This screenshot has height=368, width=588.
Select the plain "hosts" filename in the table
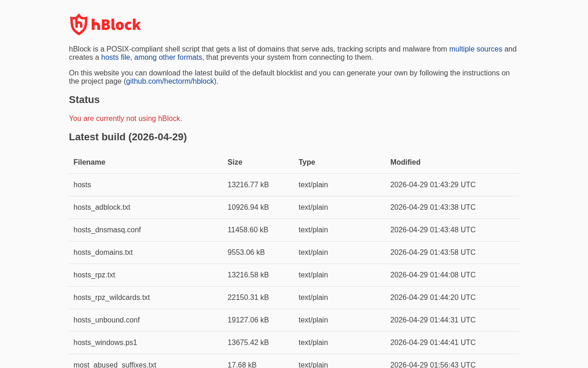pyautogui.click(x=82, y=185)
